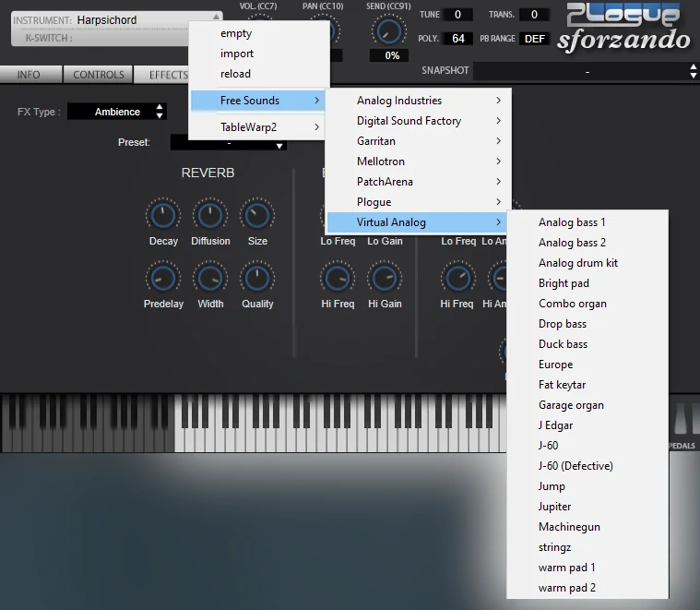Select the Analog drum kit preset
700x610 pixels.
pos(578,263)
